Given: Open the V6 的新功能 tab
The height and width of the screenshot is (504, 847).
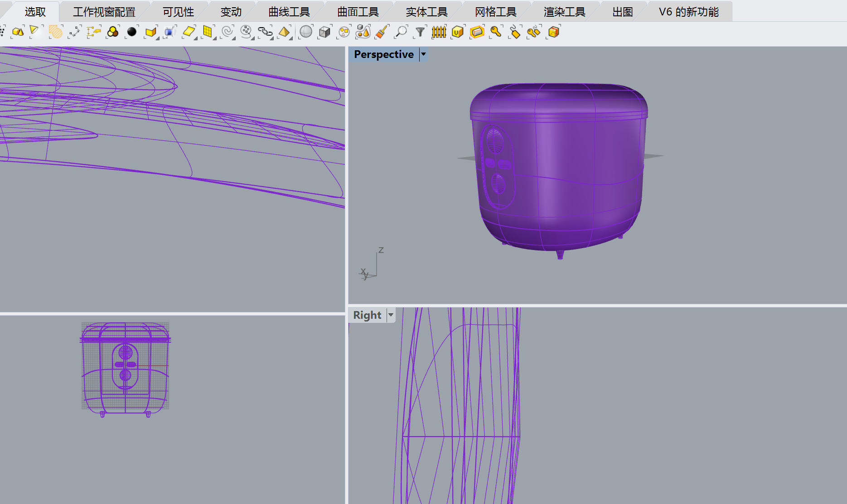Looking at the screenshot, I should 688,12.
